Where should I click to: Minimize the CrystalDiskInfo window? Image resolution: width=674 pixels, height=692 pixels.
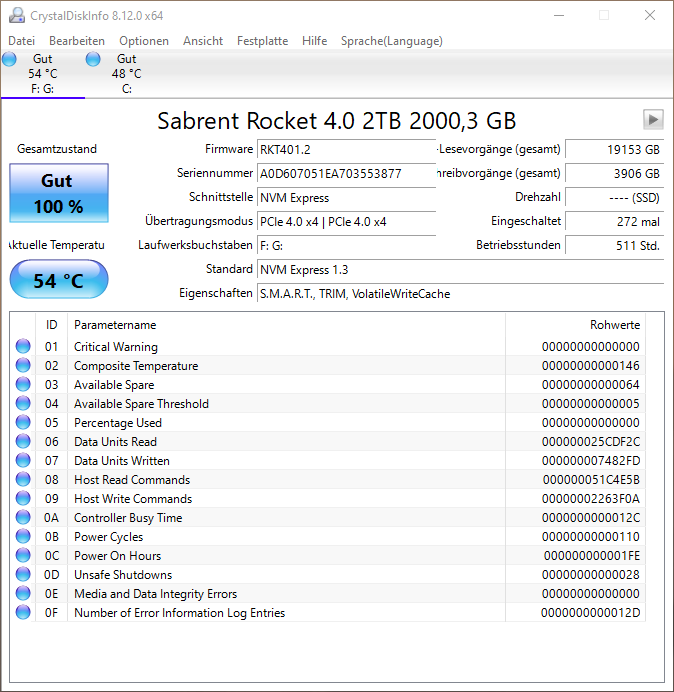click(x=559, y=15)
